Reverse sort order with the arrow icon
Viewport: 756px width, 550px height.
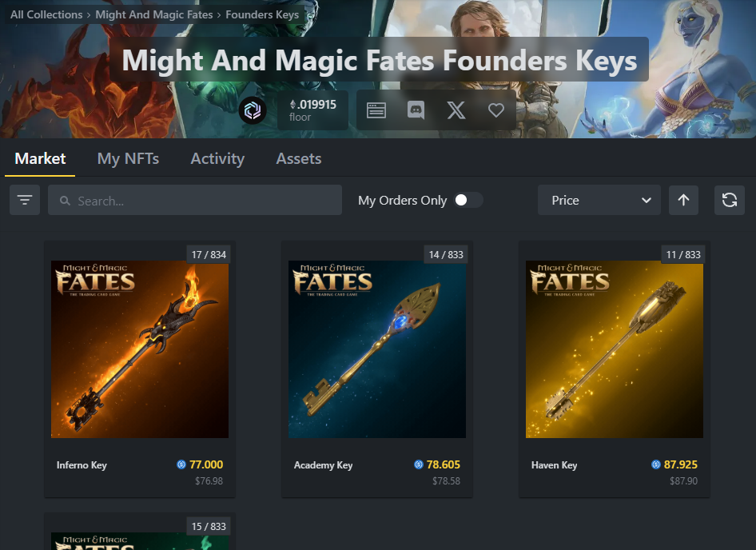click(683, 200)
